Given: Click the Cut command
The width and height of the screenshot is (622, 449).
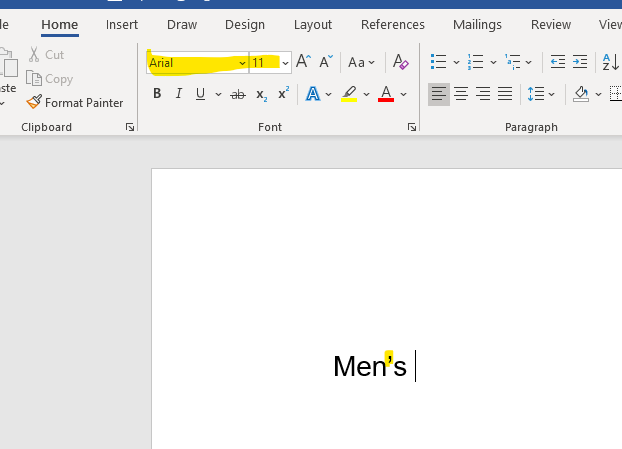Looking at the screenshot, I should pos(46,54).
